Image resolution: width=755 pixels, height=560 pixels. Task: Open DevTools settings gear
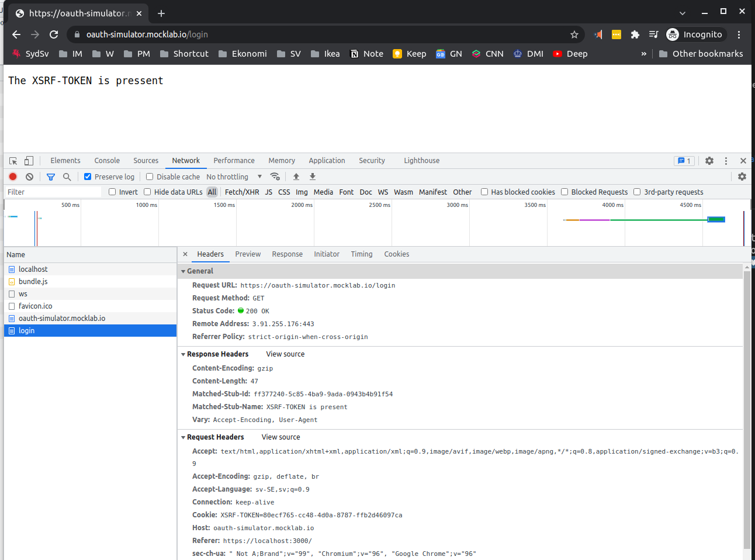[709, 160]
